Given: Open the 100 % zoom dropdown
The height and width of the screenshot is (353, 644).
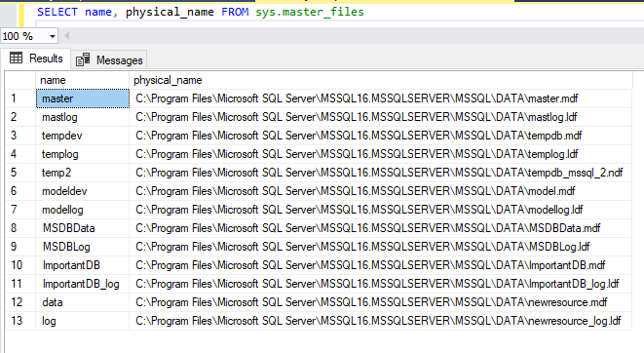Looking at the screenshot, I should tap(53, 36).
